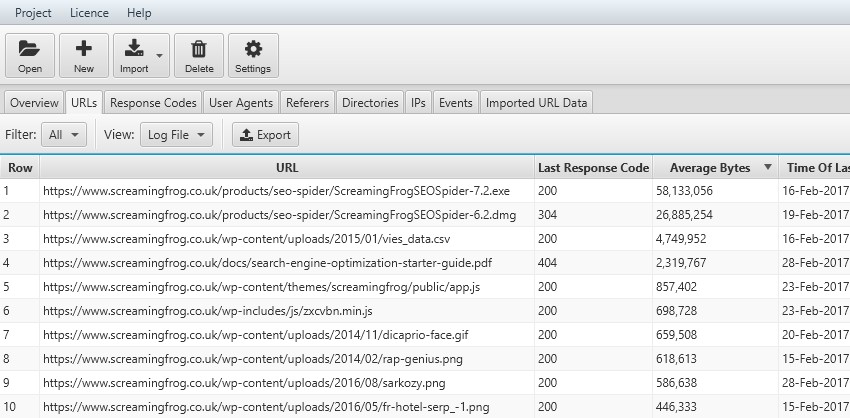Click the Export button

pyautogui.click(x=265, y=135)
